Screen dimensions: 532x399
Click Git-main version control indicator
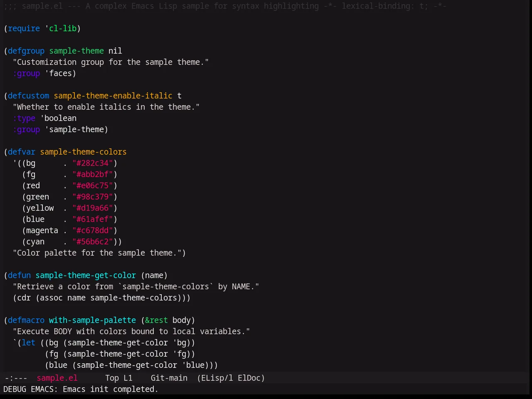pyautogui.click(x=169, y=378)
